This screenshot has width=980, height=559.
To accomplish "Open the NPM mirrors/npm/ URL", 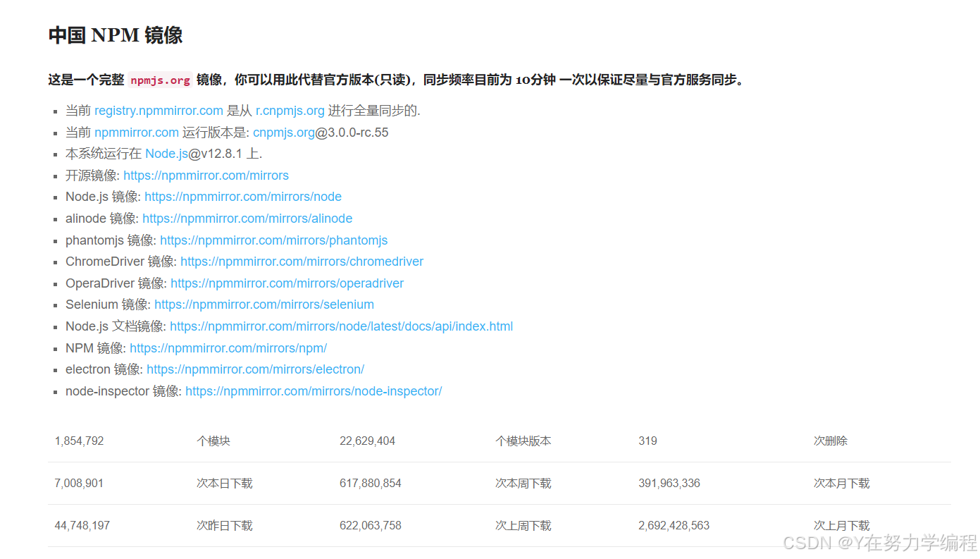I will coord(228,348).
